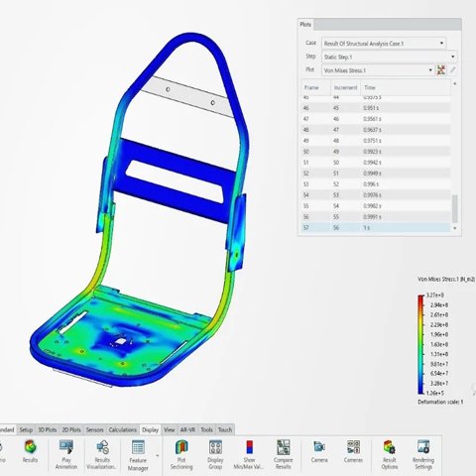Select frame 55 row
The image size is (476, 476).
[376, 206]
